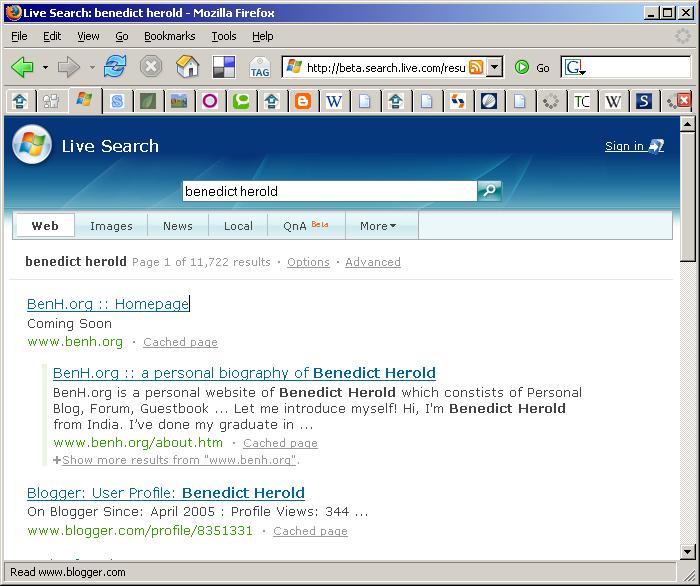This screenshot has width=700, height=586.
Task: Switch to the Images search tab
Action: 111,226
